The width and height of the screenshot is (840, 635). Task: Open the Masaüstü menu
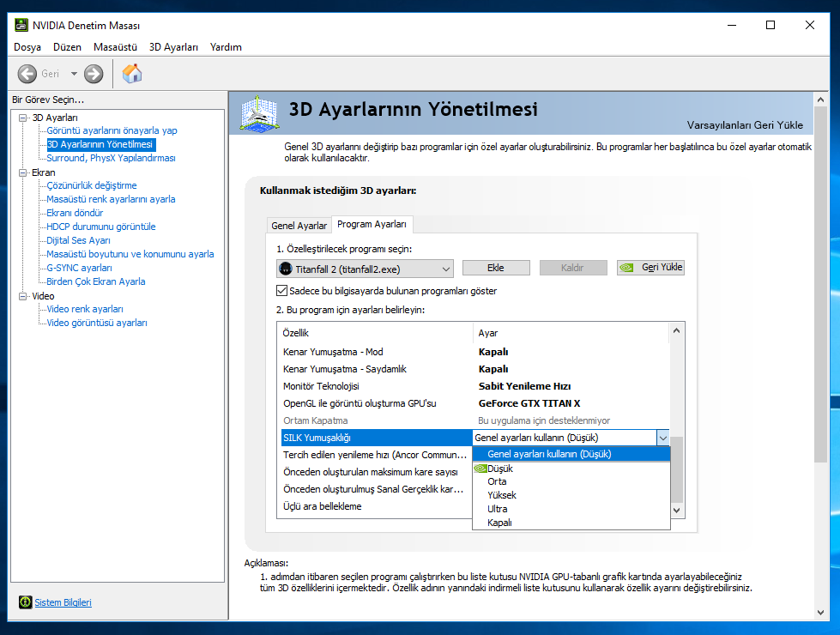[115, 47]
